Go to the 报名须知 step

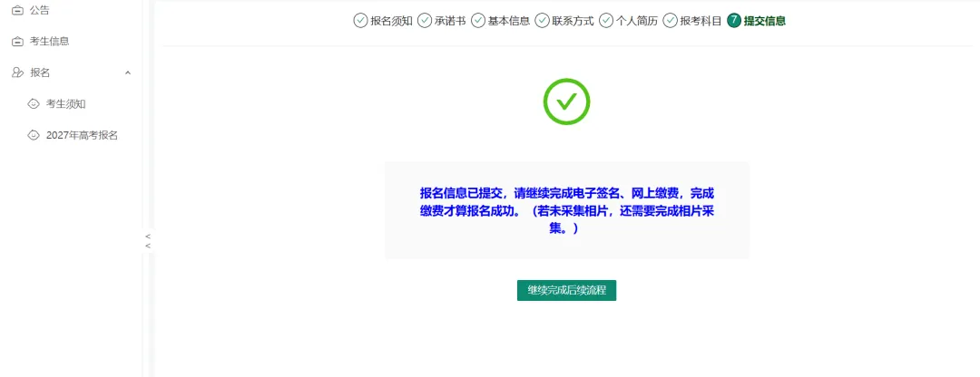click(391, 21)
